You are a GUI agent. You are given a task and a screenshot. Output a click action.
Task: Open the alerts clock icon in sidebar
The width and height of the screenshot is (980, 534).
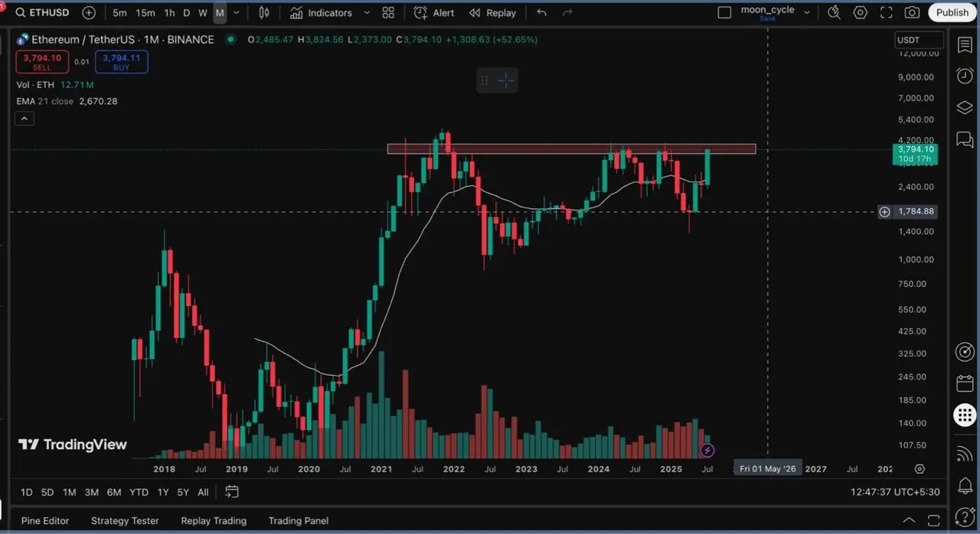[x=965, y=76]
